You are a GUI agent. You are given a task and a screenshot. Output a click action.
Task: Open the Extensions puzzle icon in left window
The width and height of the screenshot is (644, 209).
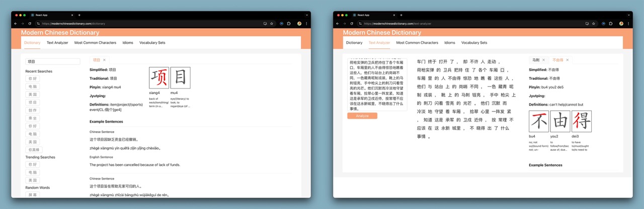coord(289,24)
